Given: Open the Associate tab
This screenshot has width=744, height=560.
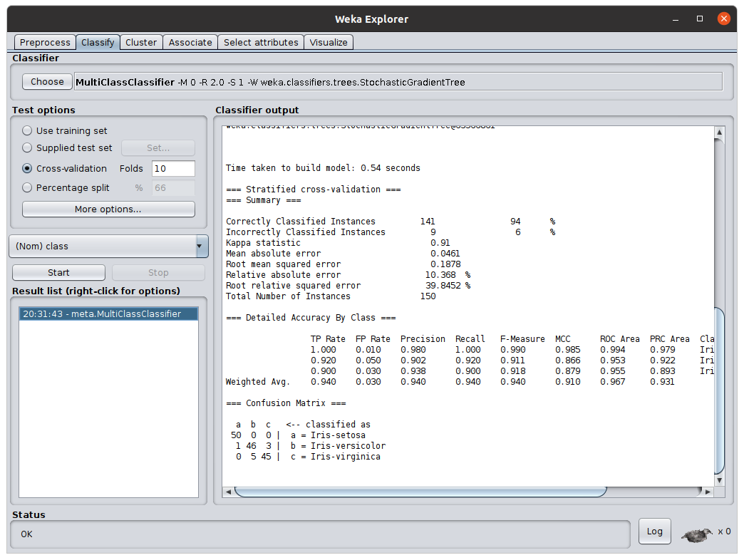Looking at the screenshot, I should click(190, 42).
